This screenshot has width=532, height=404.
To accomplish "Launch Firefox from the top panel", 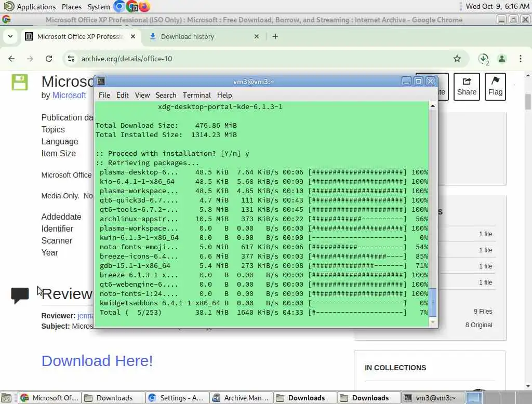I will (144, 6).
